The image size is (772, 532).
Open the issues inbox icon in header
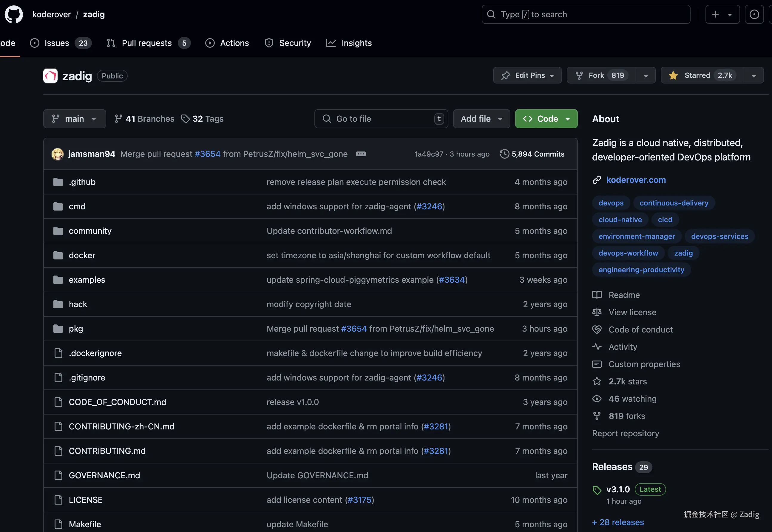point(754,14)
